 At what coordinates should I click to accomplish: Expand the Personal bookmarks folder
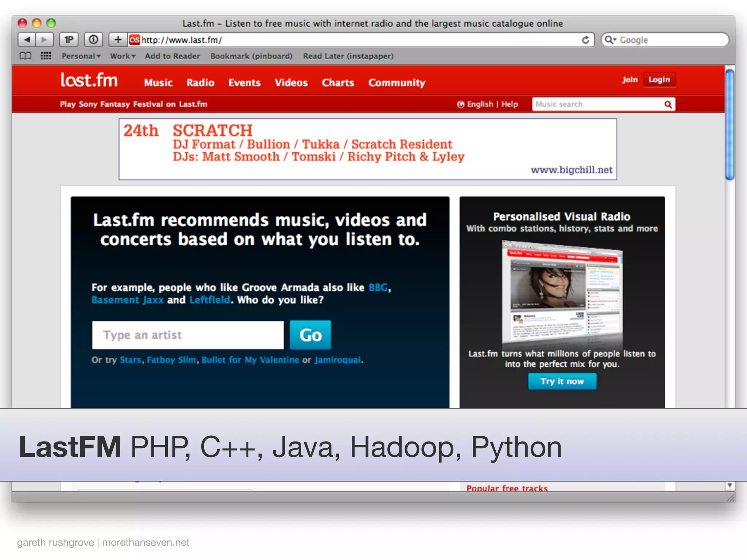coord(81,56)
